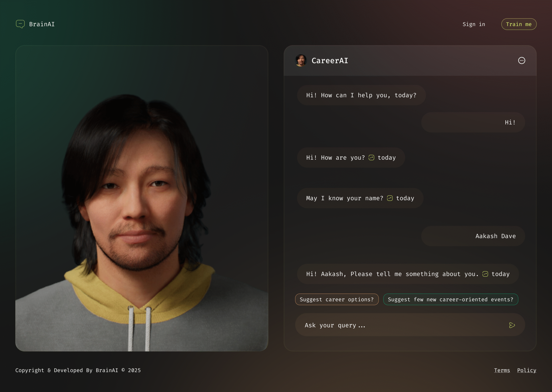
Task: Select the 'Hi! How are you?' message bubble
Action: pyautogui.click(x=351, y=157)
